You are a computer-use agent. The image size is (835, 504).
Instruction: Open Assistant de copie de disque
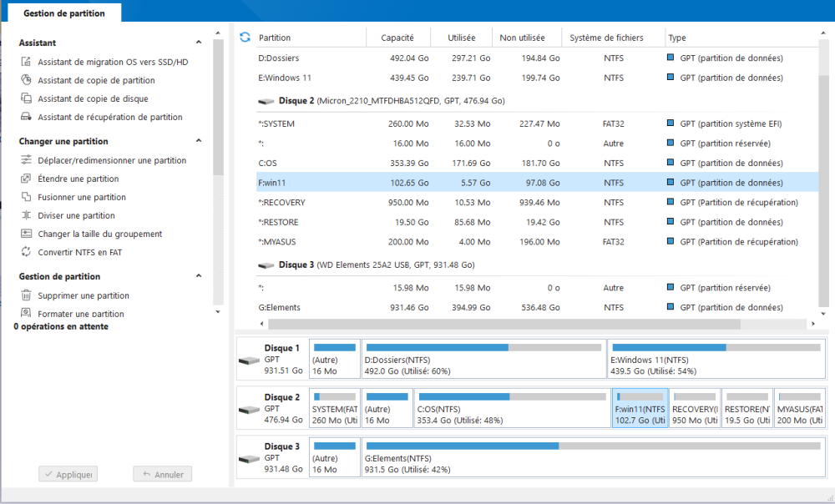(x=93, y=98)
